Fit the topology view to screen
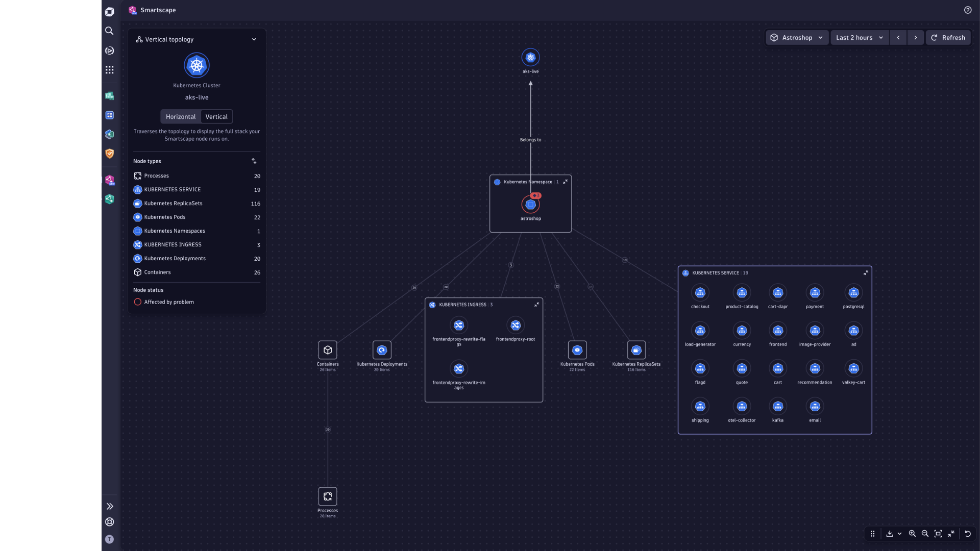The height and width of the screenshot is (551, 980). pyautogui.click(x=938, y=534)
